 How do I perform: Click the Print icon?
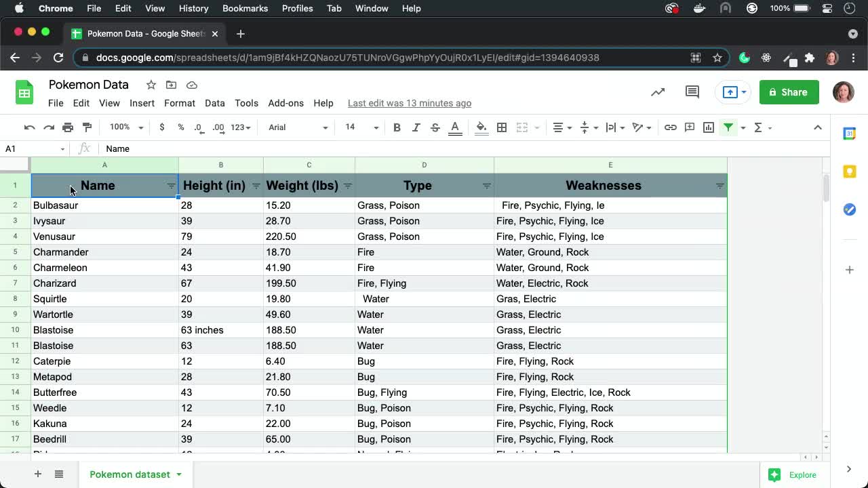click(x=68, y=127)
